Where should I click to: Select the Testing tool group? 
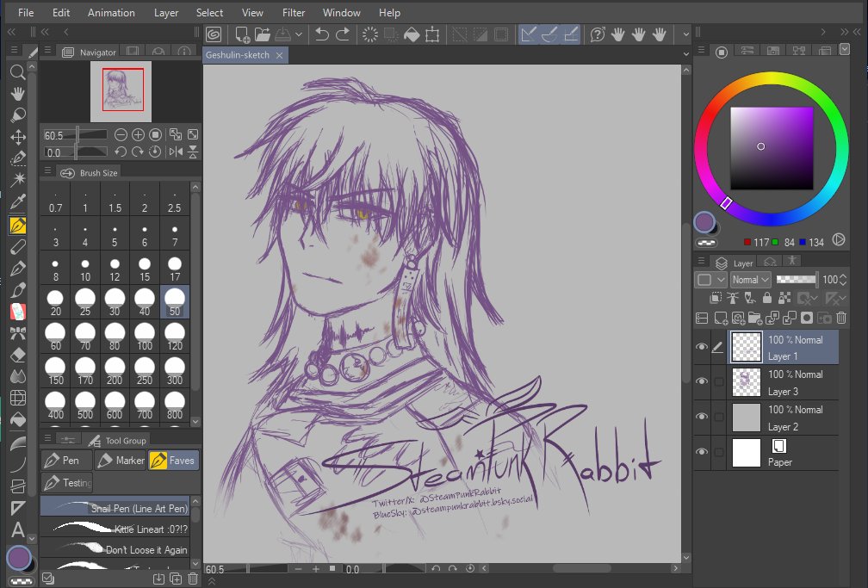click(67, 483)
